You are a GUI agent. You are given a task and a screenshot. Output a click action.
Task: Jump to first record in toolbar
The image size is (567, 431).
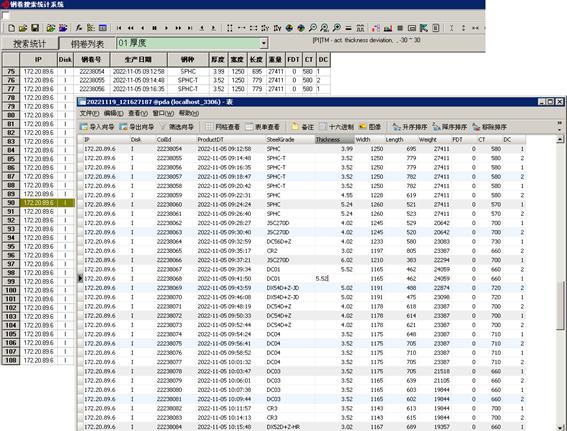(x=119, y=28)
